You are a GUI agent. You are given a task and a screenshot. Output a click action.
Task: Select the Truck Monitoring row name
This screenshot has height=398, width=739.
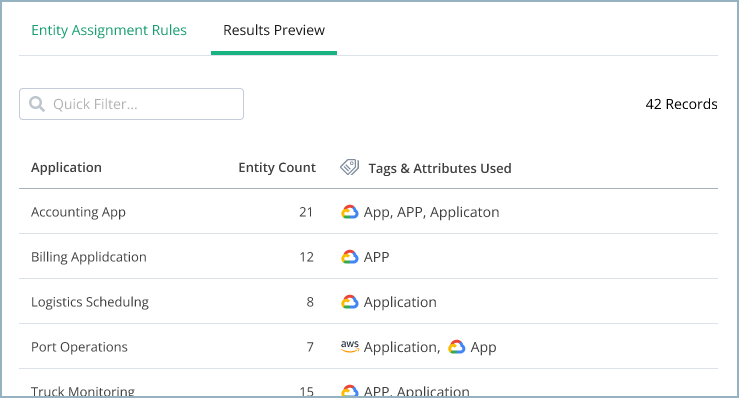pos(82,391)
